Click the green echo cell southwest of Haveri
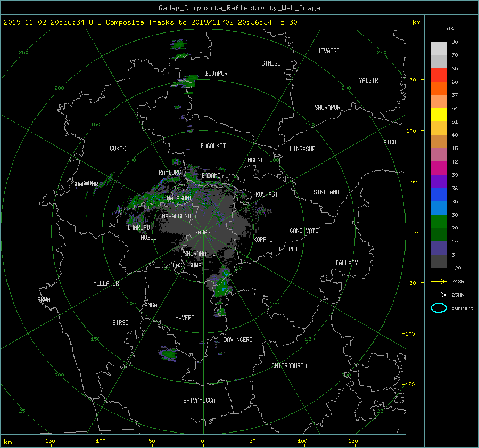Viewport: 479px width, 448px height. (x=168, y=354)
